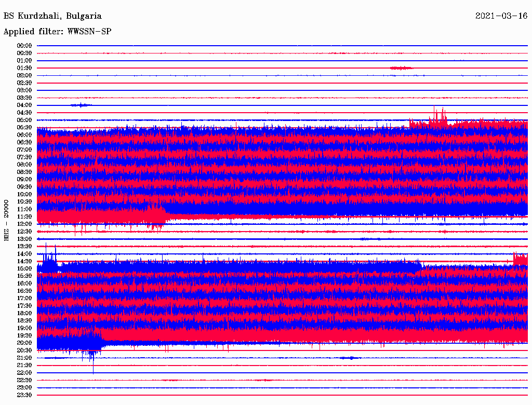Select the 06:00 time label

pyautogui.click(x=24, y=134)
